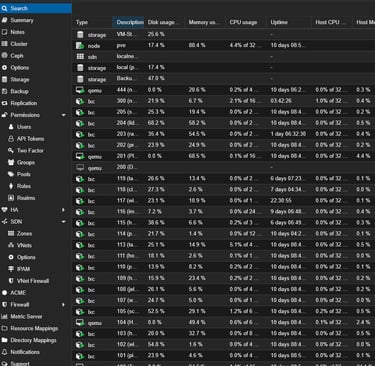Viewport: 375px width, 366px height.
Task: Select the 4.4 % host memory cell
Action: [x=363, y=156]
